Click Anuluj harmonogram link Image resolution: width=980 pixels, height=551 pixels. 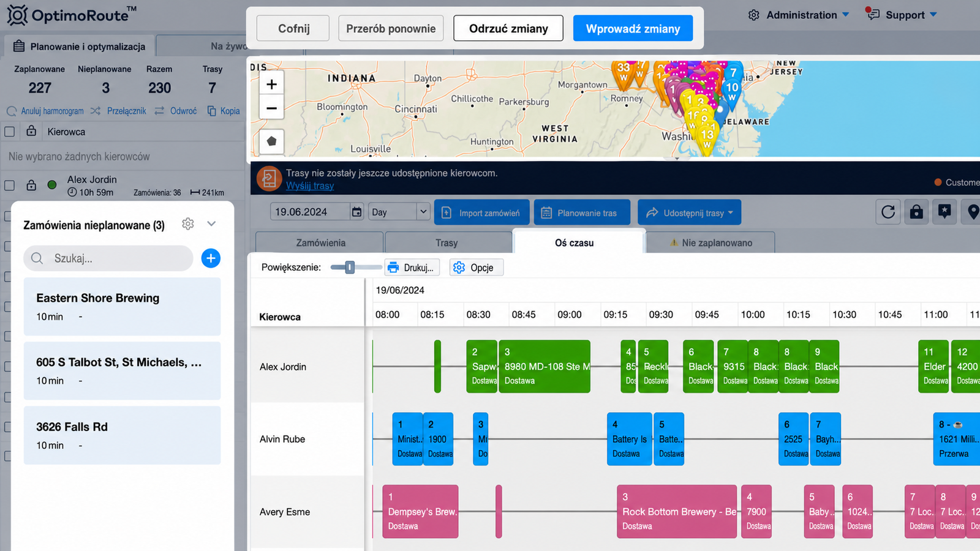(45, 111)
